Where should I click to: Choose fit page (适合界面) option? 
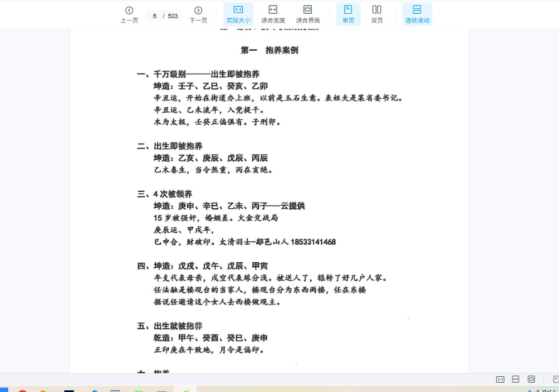307,14
